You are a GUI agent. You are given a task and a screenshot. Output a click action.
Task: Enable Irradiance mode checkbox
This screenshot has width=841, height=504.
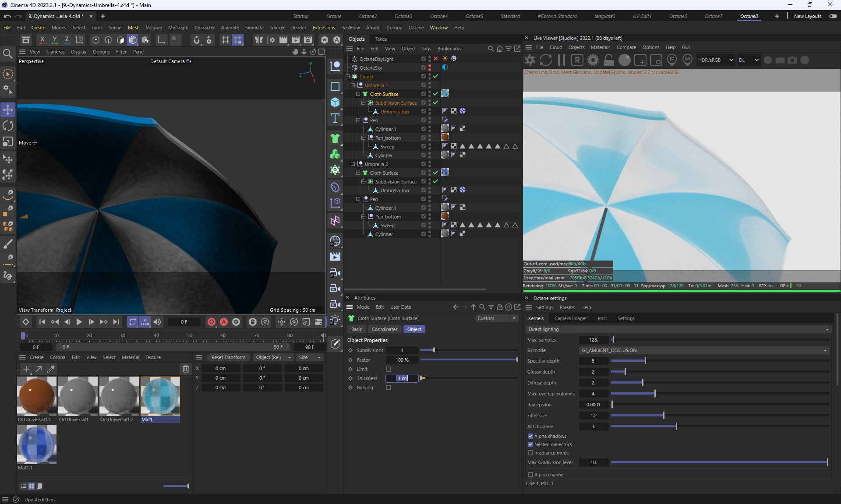pos(530,453)
